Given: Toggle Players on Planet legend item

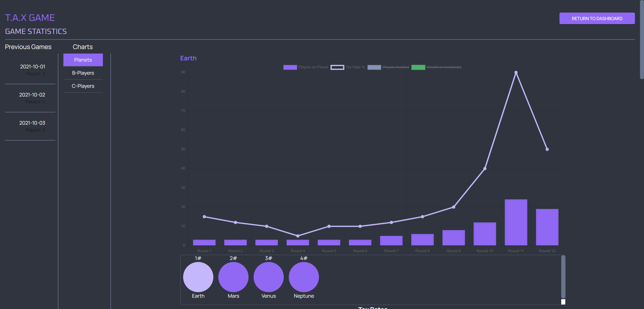Looking at the screenshot, I should (306, 67).
